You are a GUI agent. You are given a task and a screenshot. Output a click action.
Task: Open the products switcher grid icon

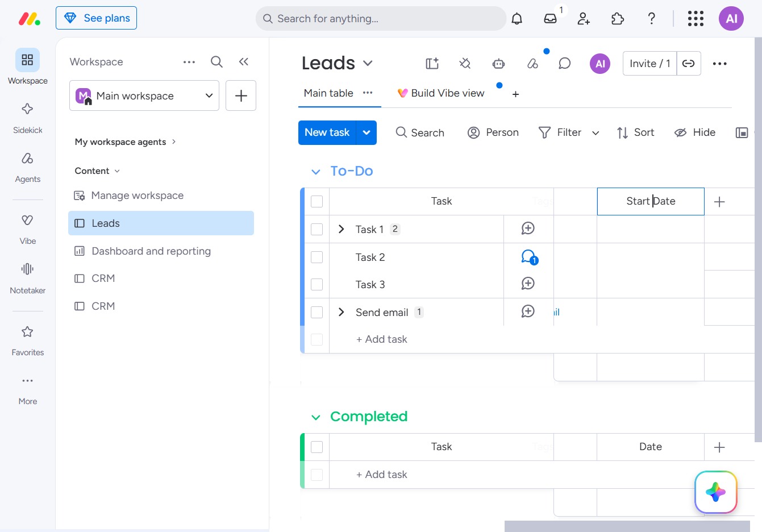pos(696,19)
